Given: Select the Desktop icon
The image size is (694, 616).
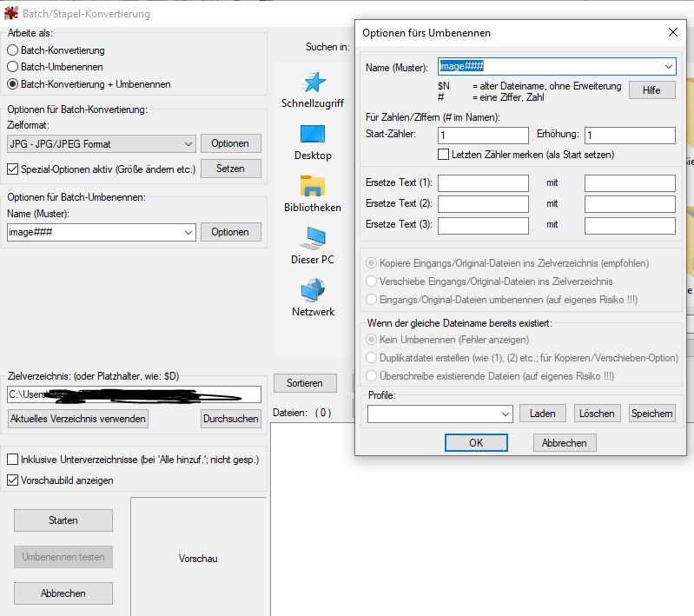Looking at the screenshot, I should coord(313,134).
